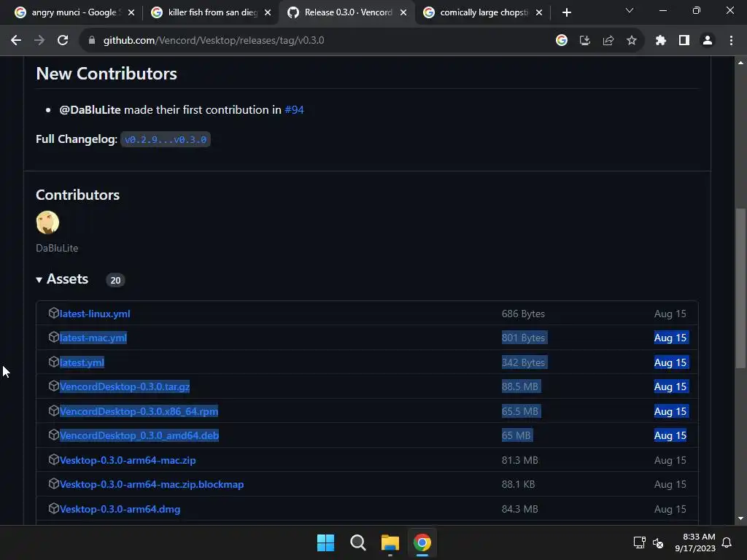The height and width of the screenshot is (560, 747).
Task: Open the network tray icon
Action: point(639,542)
